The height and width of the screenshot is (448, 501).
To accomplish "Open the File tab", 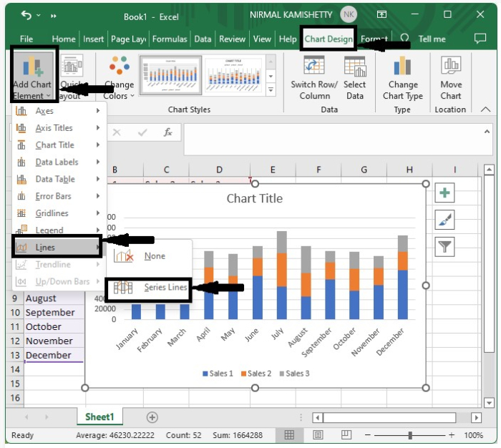I will tap(26, 39).
